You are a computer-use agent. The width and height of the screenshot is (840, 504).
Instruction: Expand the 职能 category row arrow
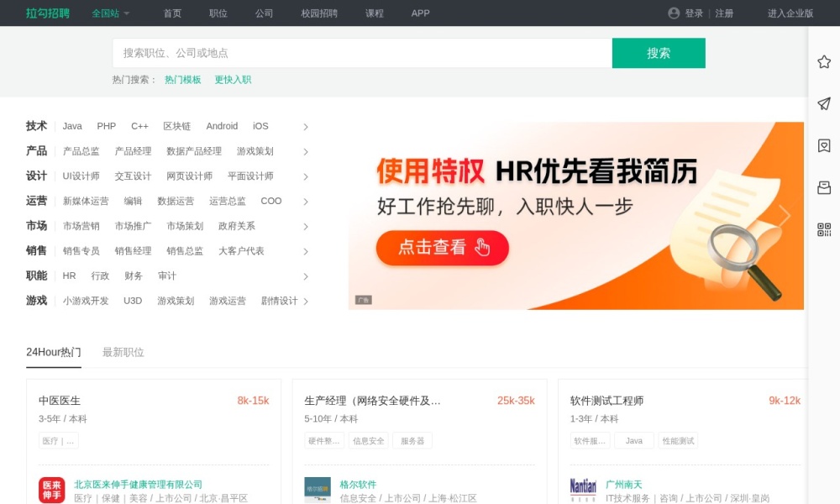[306, 276]
